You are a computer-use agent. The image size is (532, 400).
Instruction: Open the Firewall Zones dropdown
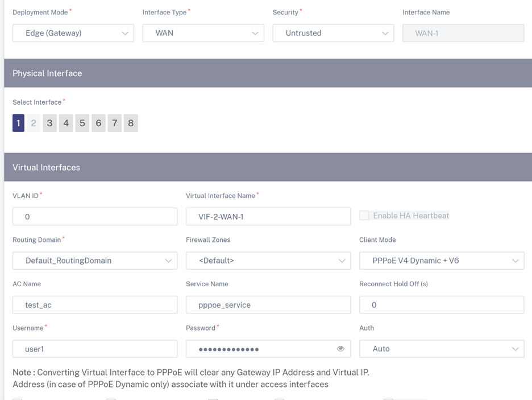[x=268, y=261]
